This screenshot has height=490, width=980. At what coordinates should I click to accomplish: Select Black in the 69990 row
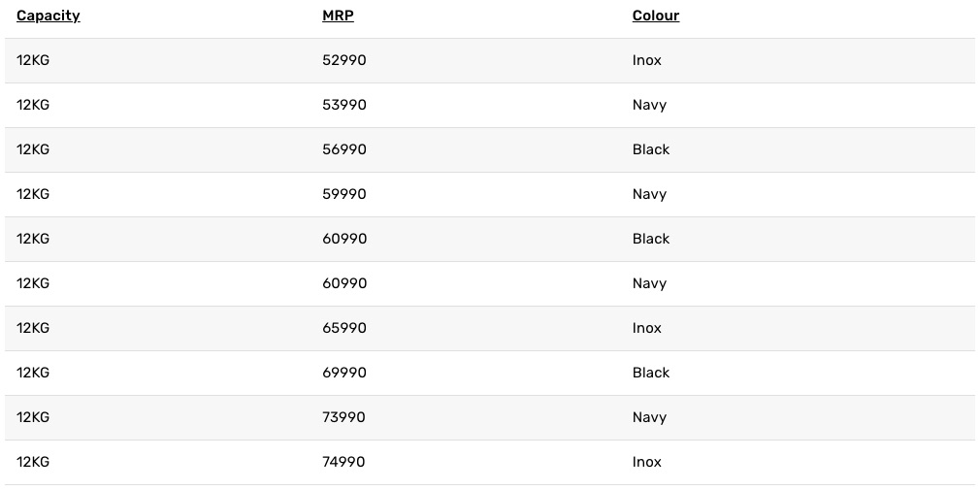pyautogui.click(x=651, y=373)
